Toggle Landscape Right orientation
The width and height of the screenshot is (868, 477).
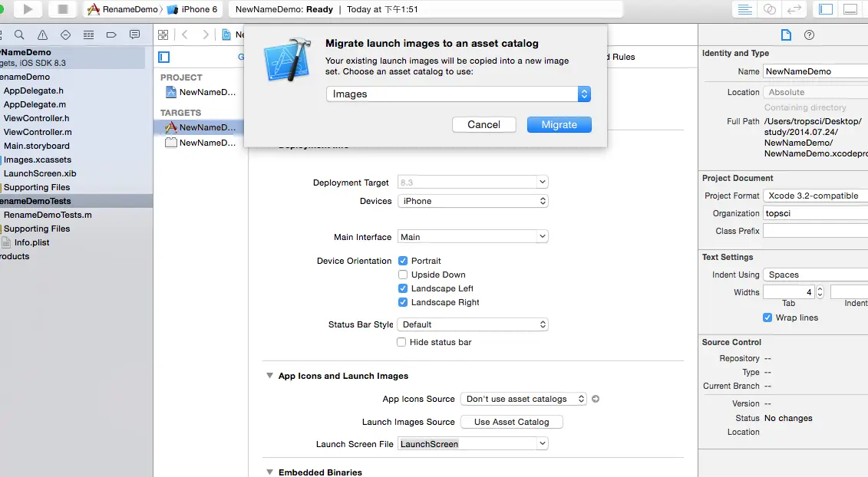click(402, 302)
